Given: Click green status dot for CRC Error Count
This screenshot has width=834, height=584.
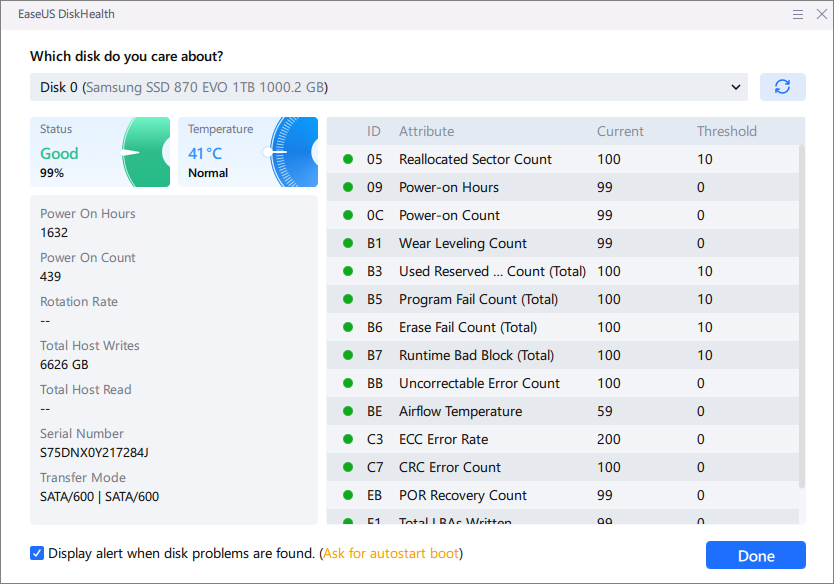Looking at the screenshot, I should pos(348,467).
